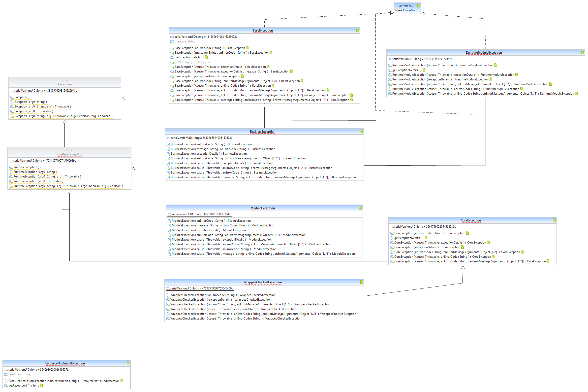The image size is (588, 392).
Task: Click the Exception serialVersionUID attribute
Action: point(46,91)
